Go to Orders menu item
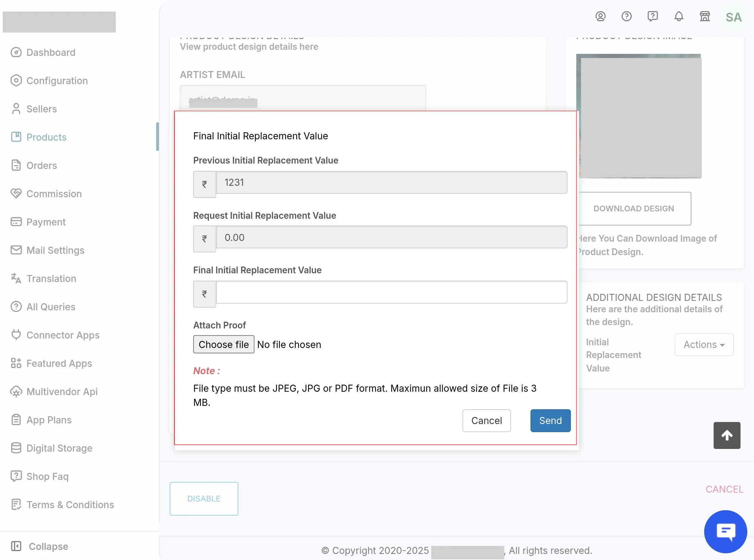 (41, 165)
